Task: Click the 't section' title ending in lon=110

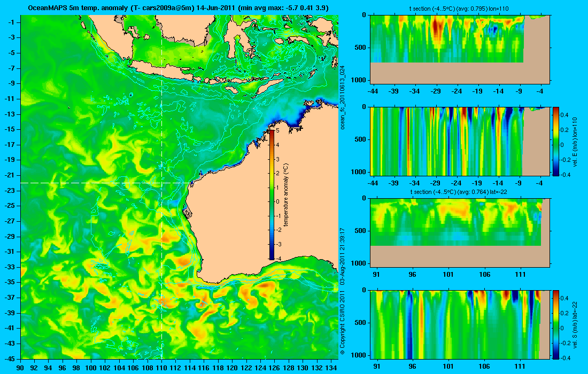Action: click(459, 9)
